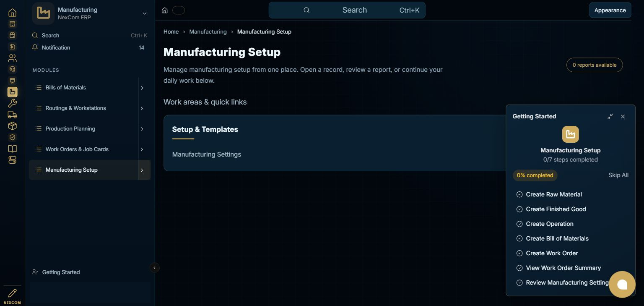Check off Create Operation step

519,224
